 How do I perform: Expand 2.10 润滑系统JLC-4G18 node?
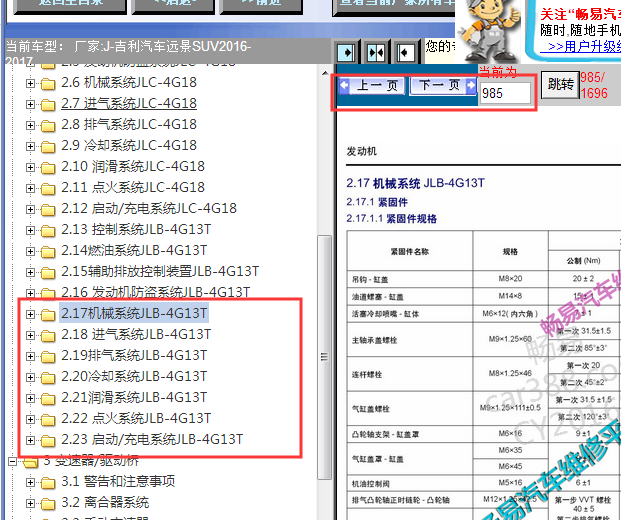tap(30, 167)
